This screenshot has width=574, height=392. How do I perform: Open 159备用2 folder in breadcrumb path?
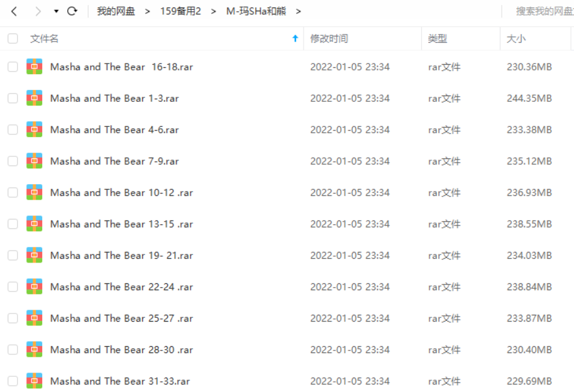[180, 11]
